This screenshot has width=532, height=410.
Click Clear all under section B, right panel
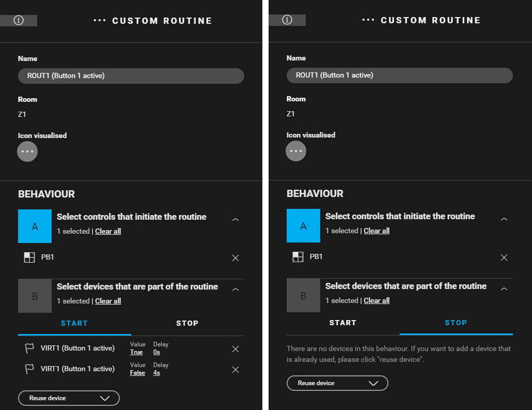377,300
